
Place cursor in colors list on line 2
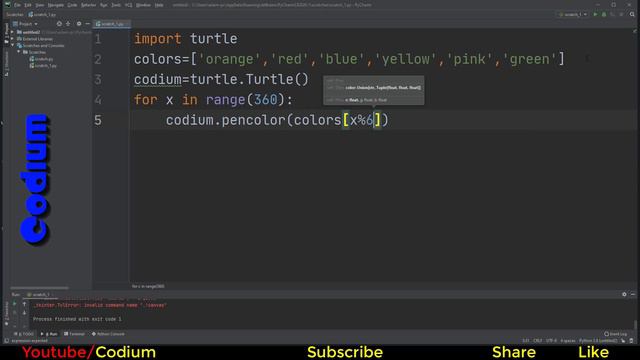click(x=349, y=59)
